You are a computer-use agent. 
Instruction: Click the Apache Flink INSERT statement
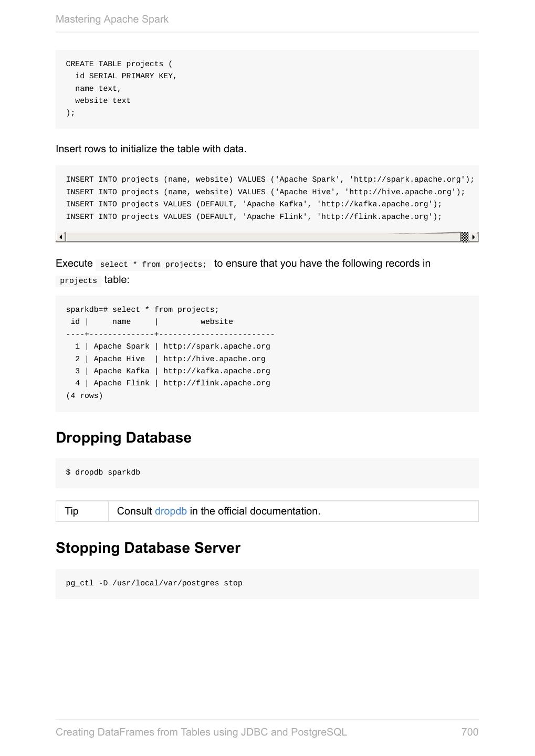click(254, 217)
